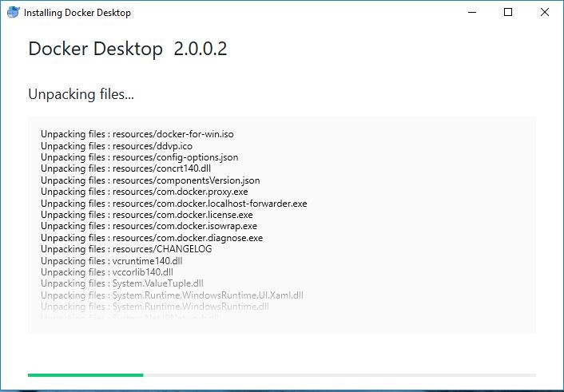
Task: Select the resources/CHANGELOG log line
Action: click(126, 249)
